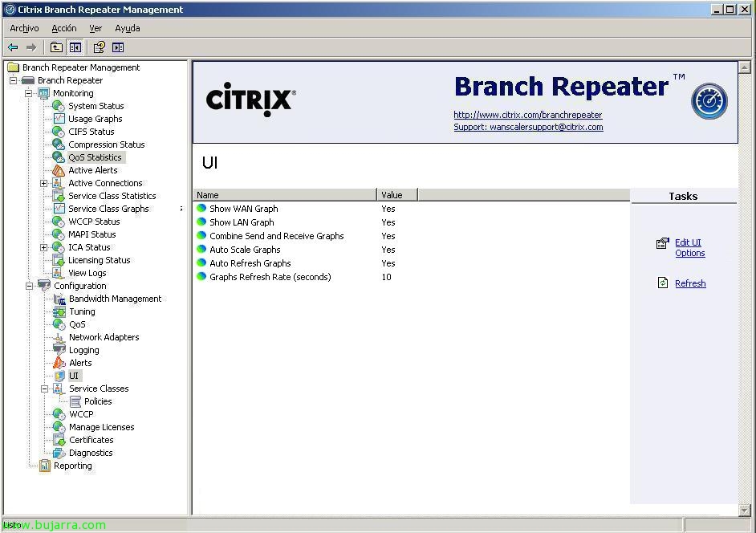Select the UI tree item
The image size is (756, 533).
click(x=74, y=376)
